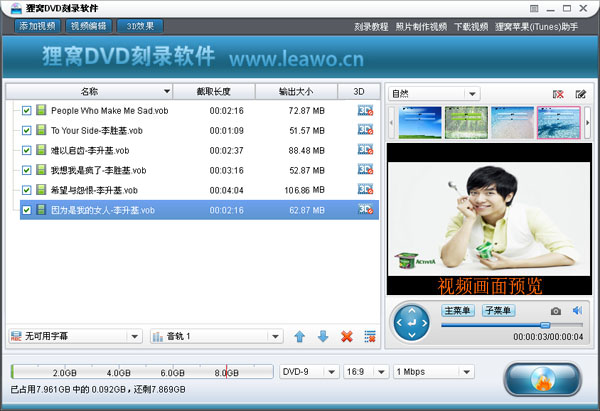Click the preview playback slider handle
The height and width of the screenshot is (411, 600).
tap(545, 325)
